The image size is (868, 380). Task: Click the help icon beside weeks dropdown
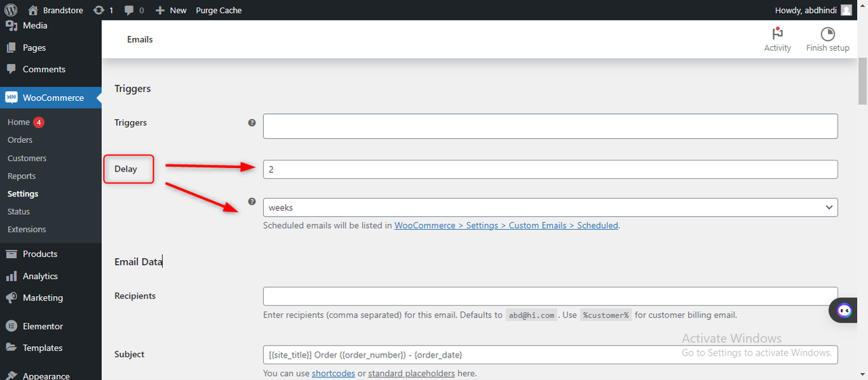pos(252,202)
